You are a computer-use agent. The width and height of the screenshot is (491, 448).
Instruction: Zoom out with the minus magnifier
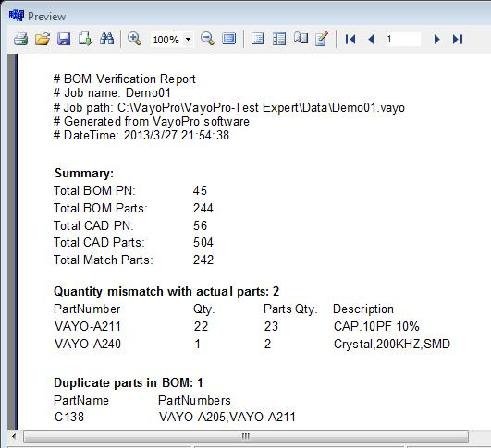(x=207, y=39)
